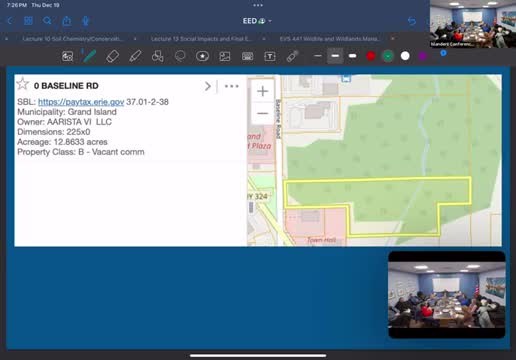Open the paytax.erie.gov link
This screenshot has width=516, height=360.
tap(81, 102)
